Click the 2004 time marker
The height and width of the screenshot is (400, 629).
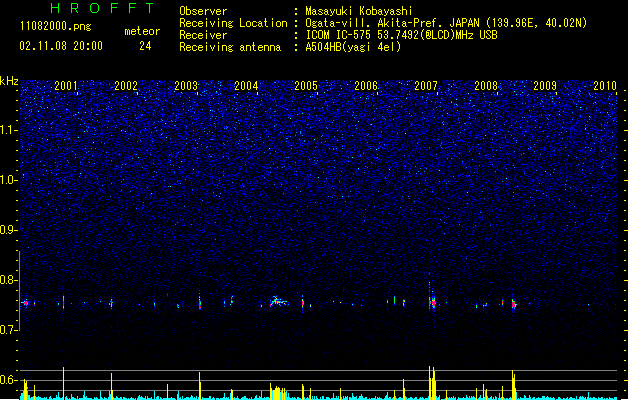point(246,86)
